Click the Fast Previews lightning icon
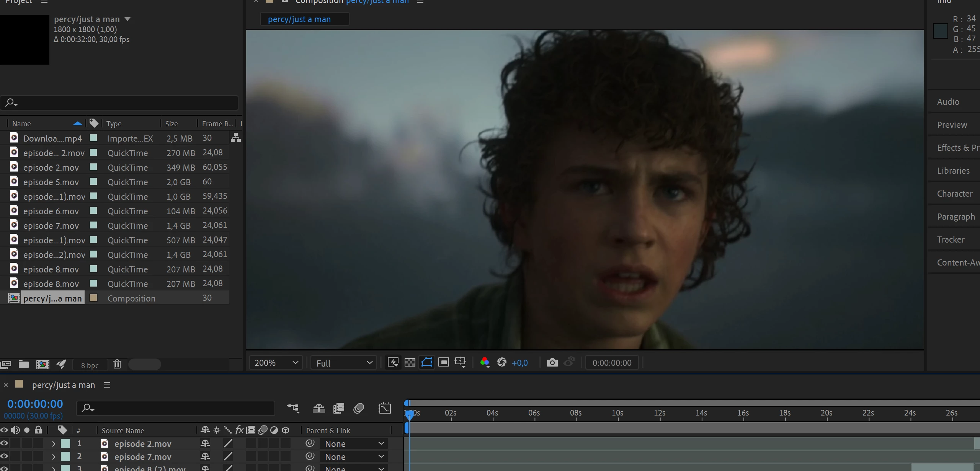The image size is (980, 471). pos(393,363)
